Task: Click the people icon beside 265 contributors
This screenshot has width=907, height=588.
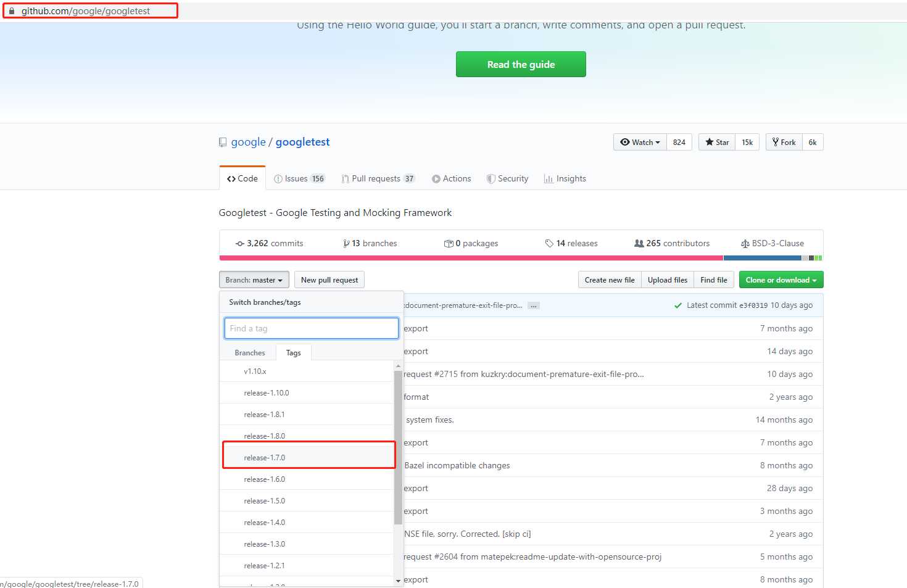Action: coord(639,243)
